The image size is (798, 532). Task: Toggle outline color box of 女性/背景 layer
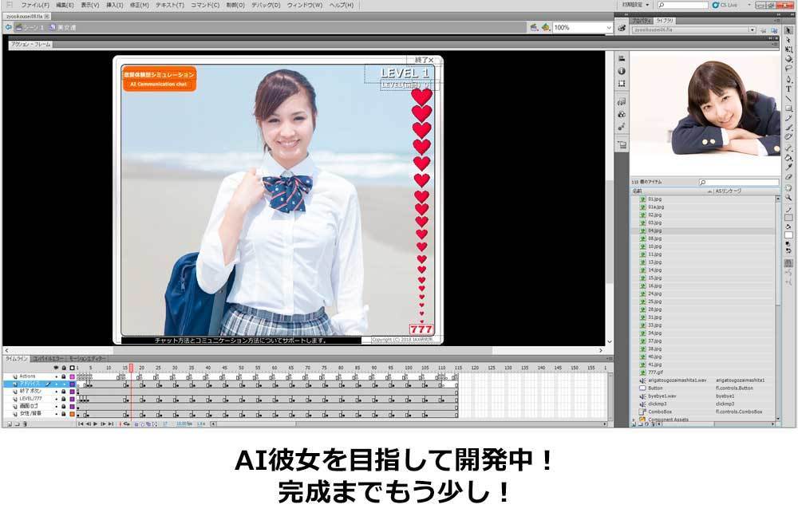tap(71, 414)
